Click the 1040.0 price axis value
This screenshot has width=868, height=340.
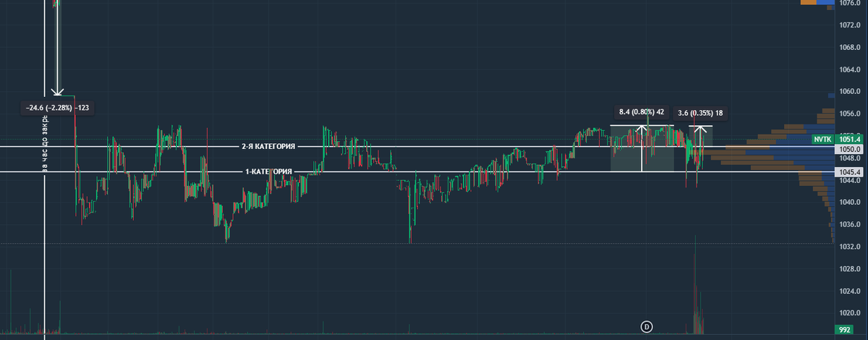(x=849, y=203)
